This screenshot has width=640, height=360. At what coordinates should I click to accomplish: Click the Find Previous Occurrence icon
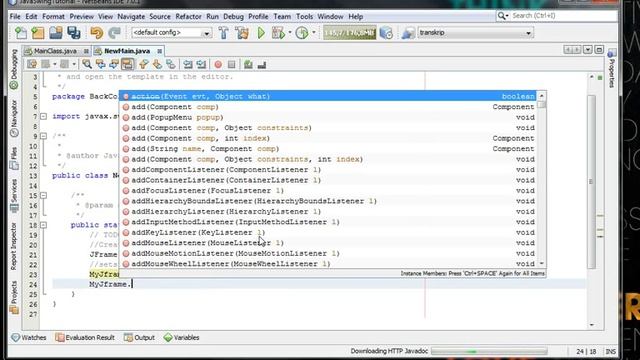[x=100, y=64]
